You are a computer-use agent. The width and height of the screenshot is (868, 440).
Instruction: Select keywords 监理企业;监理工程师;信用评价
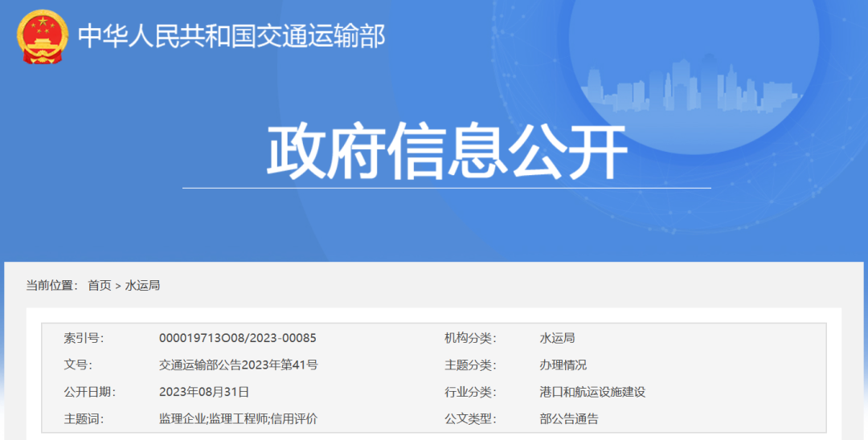(x=239, y=419)
